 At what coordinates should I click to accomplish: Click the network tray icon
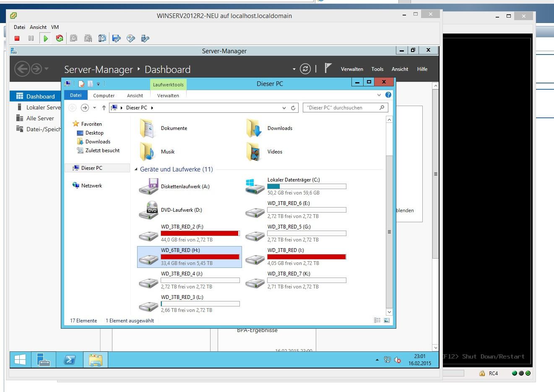(388, 360)
